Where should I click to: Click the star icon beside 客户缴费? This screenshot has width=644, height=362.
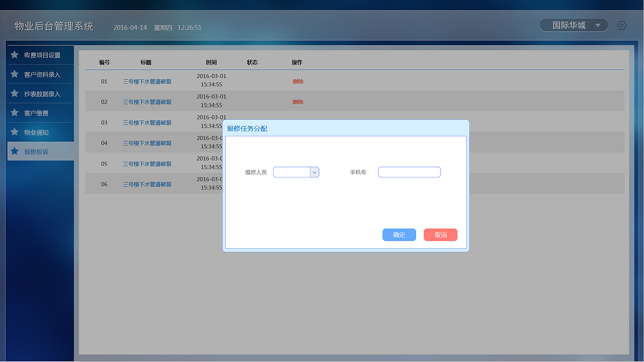(x=14, y=113)
